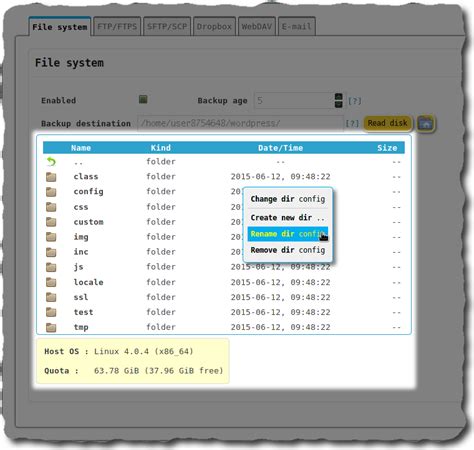Click the date/time of the tmp folder
The height and width of the screenshot is (450, 474).
pyautogui.click(x=280, y=327)
